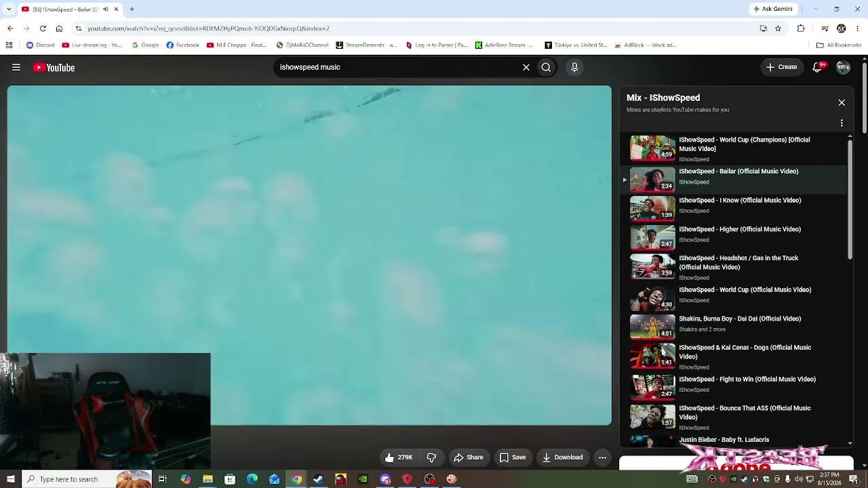The height and width of the screenshot is (488, 868).
Task: Open the Discord bookmark
Action: pos(40,45)
